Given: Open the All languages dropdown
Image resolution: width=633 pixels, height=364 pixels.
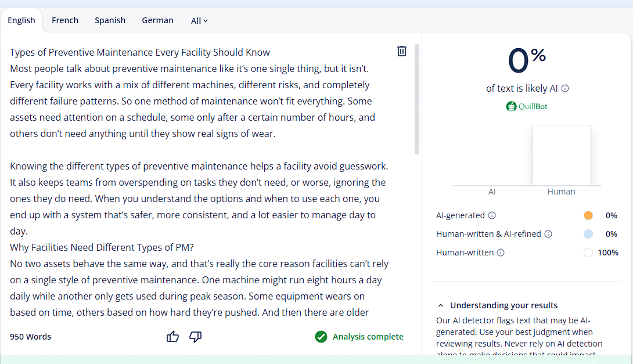Looking at the screenshot, I should (x=199, y=21).
